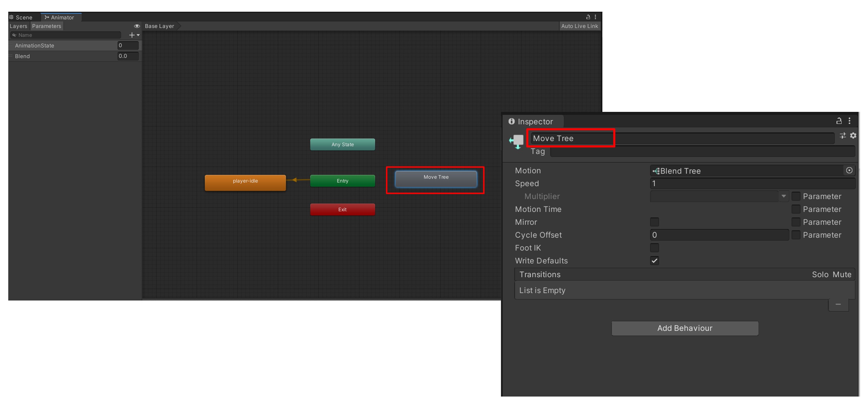Click the Inspector preset sliders icon
This screenshot has width=868, height=411.
(x=843, y=136)
